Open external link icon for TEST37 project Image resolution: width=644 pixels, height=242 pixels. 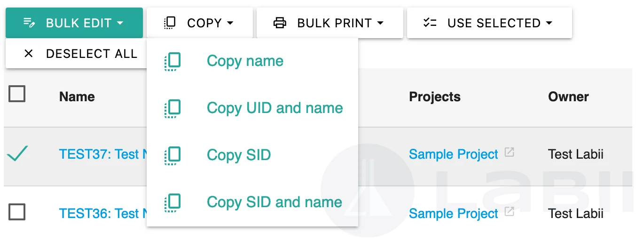click(x=509, y=153)
